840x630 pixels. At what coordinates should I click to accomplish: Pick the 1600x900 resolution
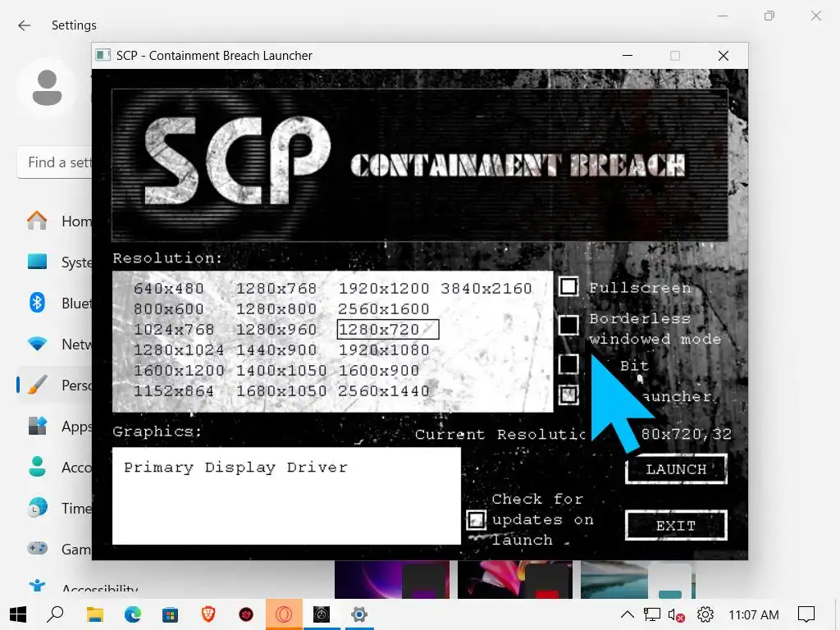click(379, 371)
